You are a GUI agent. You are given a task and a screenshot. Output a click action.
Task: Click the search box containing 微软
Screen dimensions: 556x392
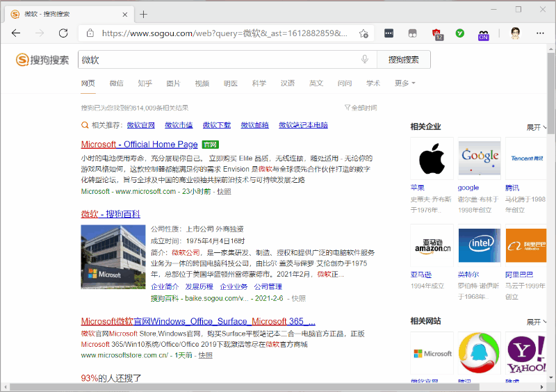(x=215, y=60)
